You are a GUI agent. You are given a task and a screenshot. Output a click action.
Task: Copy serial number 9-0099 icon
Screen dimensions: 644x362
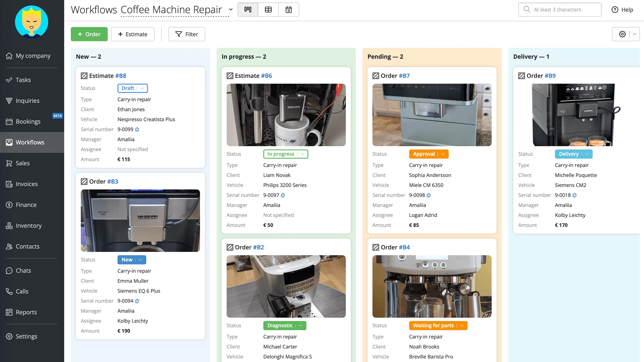[x=137, y=129]
